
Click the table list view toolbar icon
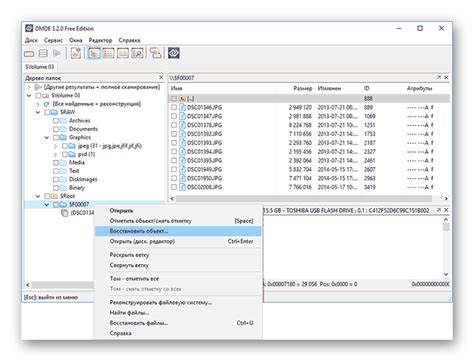tap(108, 53)
